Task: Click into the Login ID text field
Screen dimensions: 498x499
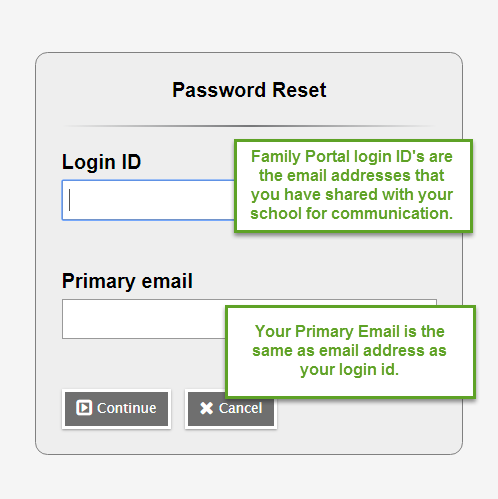Action: [x=148, y=200]
